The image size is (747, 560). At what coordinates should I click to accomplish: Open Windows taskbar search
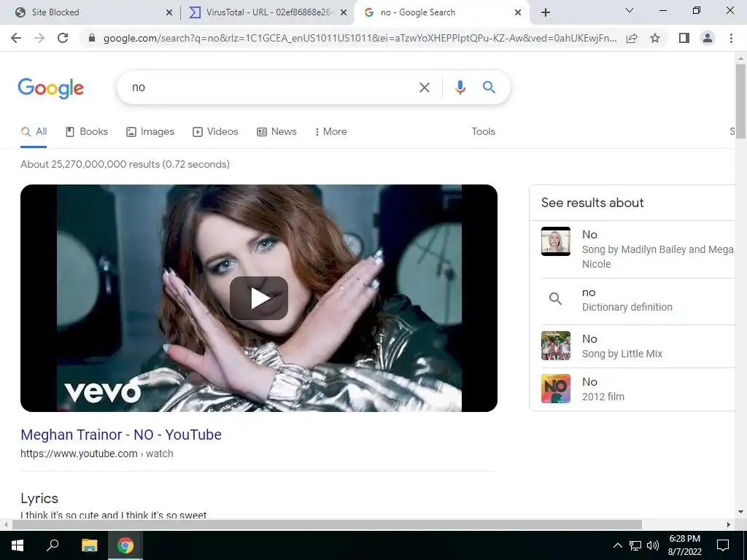(x=53, y=545)
